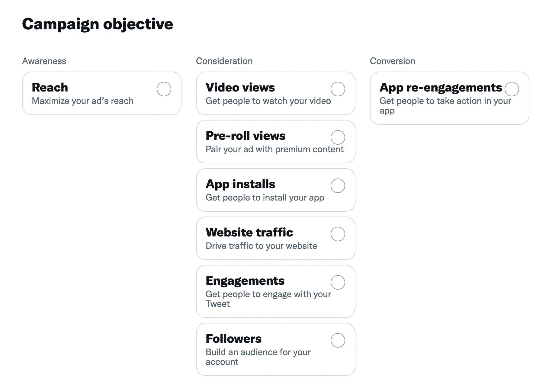Choose the Reach objective card

(102, 93)
